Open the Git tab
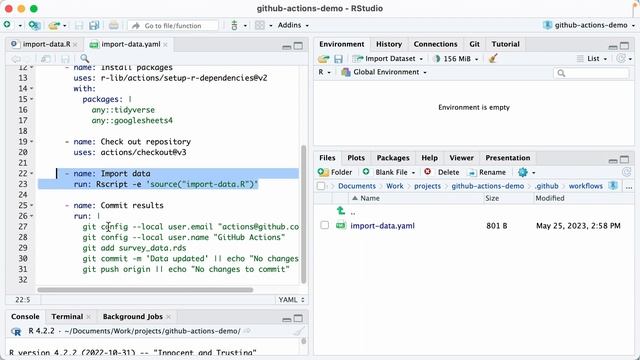This screenshot has width=640, height=360. coord(474,44)
